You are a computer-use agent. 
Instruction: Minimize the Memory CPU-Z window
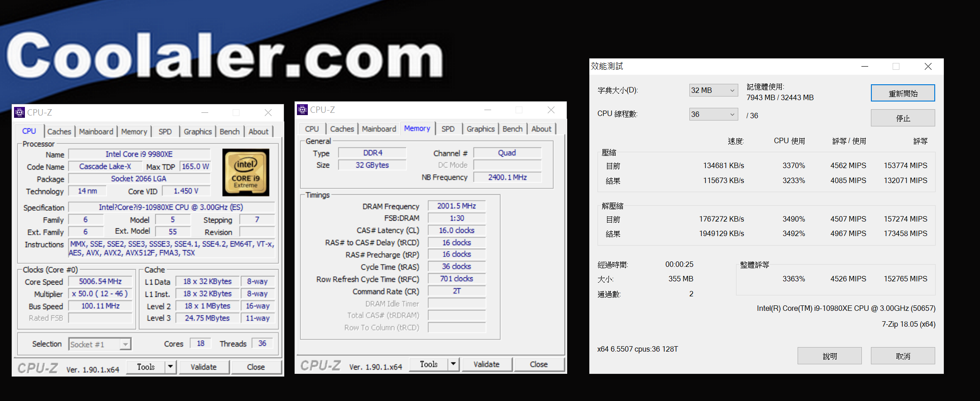coord(488,110)
